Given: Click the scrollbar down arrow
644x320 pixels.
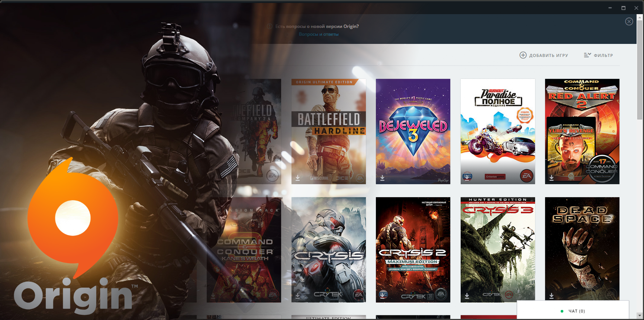Looking at the screenshot, I should point(640,316).
